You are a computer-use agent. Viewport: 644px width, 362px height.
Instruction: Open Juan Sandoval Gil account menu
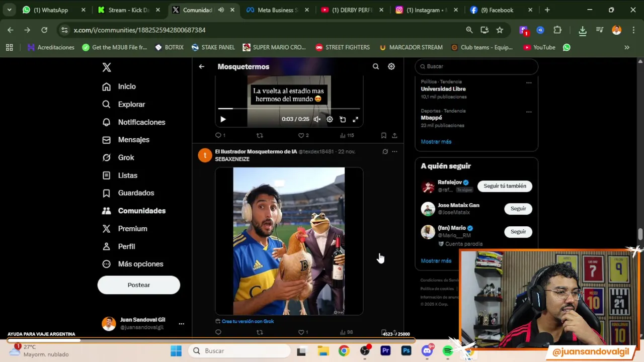coord(143,323)
